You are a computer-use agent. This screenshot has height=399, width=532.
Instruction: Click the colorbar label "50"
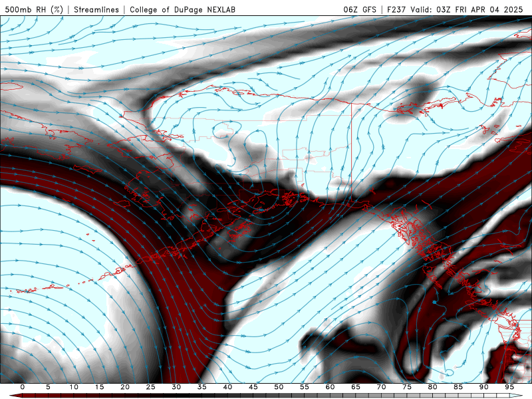(279, 387)
